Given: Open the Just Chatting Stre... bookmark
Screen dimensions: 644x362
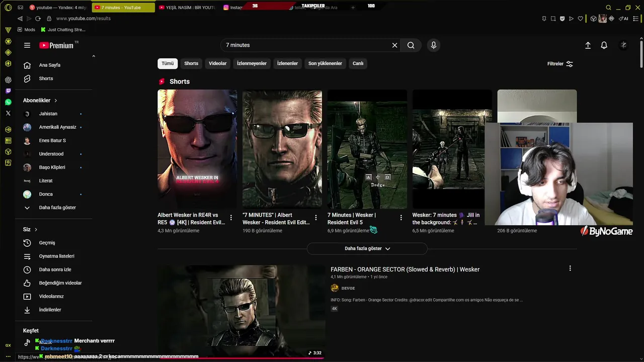Looking at the screenshot, I should click(63, 30).
